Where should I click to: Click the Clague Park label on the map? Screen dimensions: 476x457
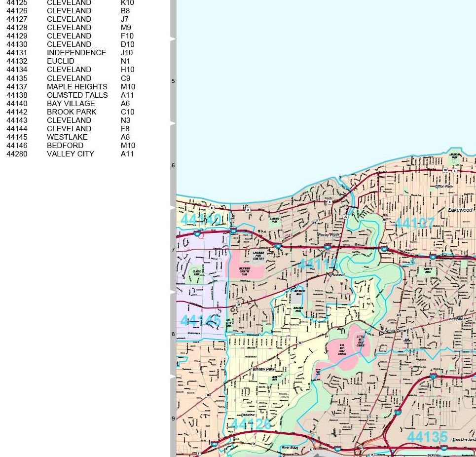pyautogui.click(x=197, y=273)
